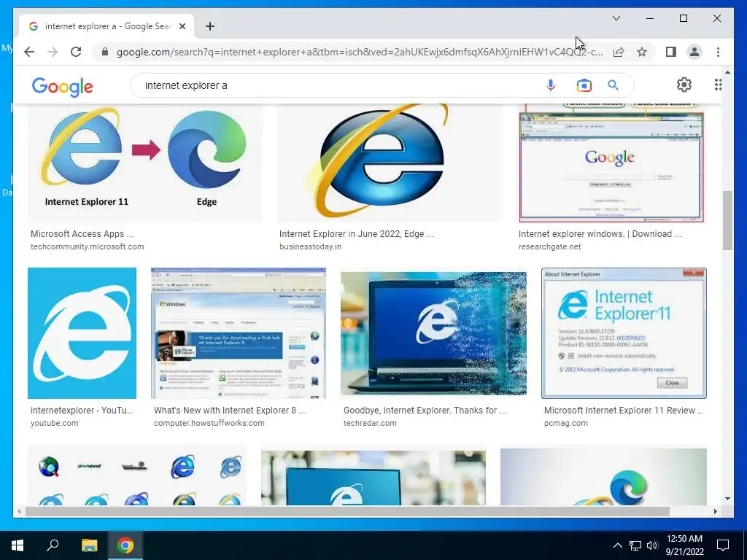Bookmark this page with the star

click(642, 52)
